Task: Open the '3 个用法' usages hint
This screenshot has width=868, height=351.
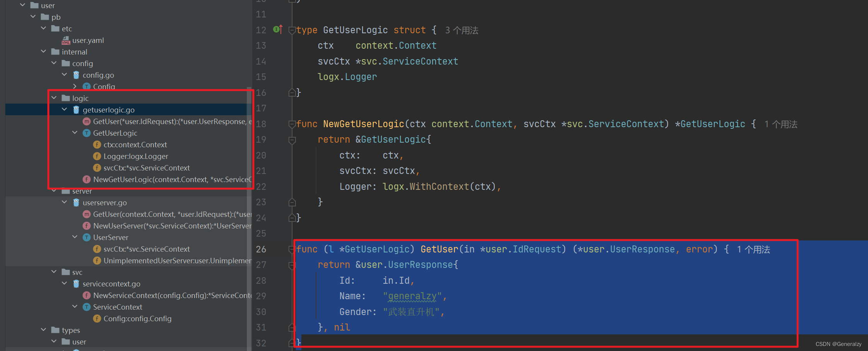Action: [x=461, y=30]
